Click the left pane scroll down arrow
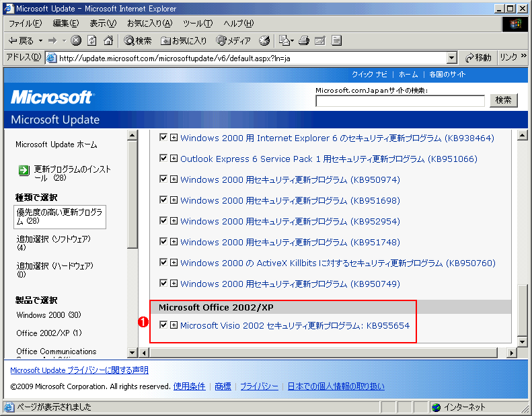This screenshot has width=532, height=416. 132,353
